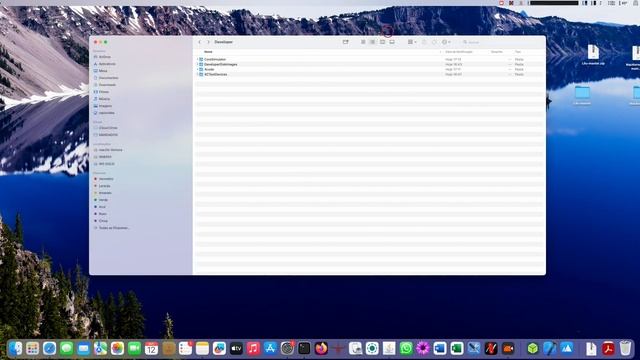Image resolution: width=640 pixels, height=360 pixels.
Task: Open Photos from the Dock
Action: (x=117, y=349)
